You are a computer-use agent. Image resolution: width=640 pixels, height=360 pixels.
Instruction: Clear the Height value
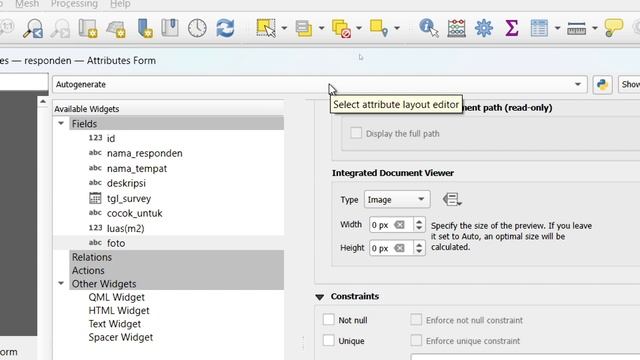click(x=400, y=248)
